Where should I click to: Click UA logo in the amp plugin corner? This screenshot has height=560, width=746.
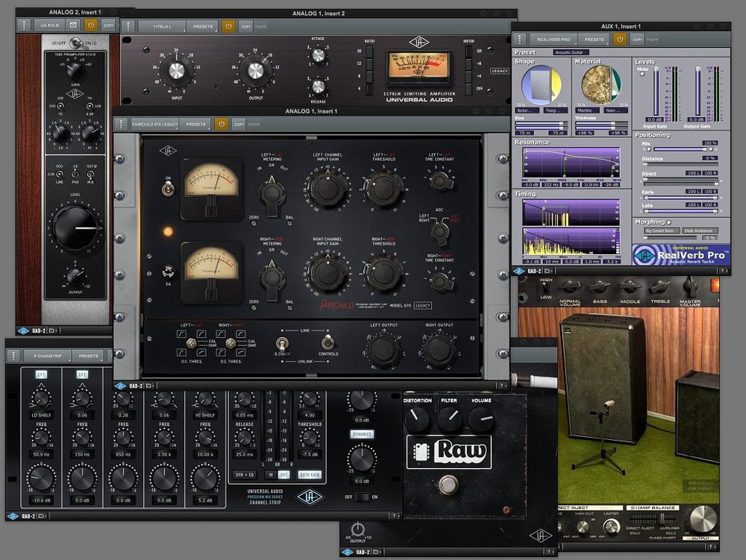pyautogui.click(x=540, y=535)
